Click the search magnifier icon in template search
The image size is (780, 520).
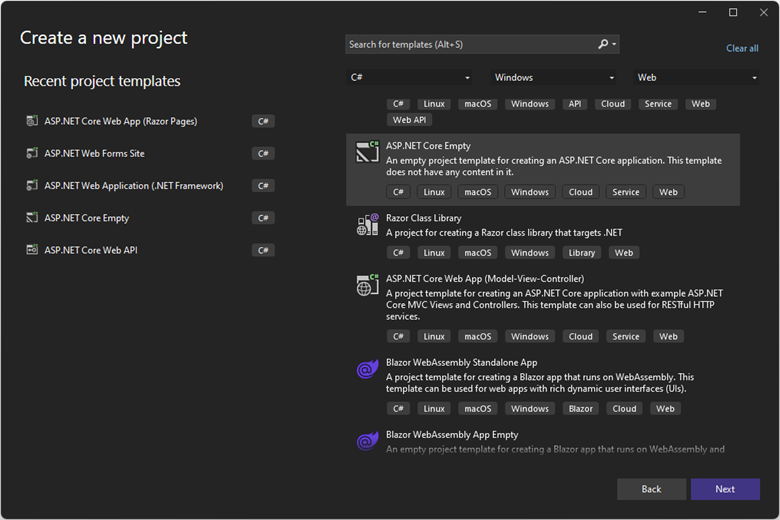603,44
